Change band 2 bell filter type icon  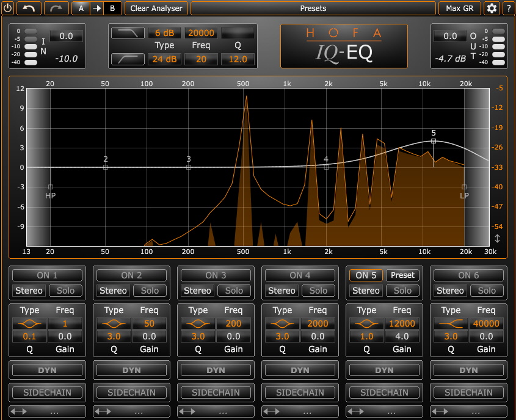click(x=114, y=324)
